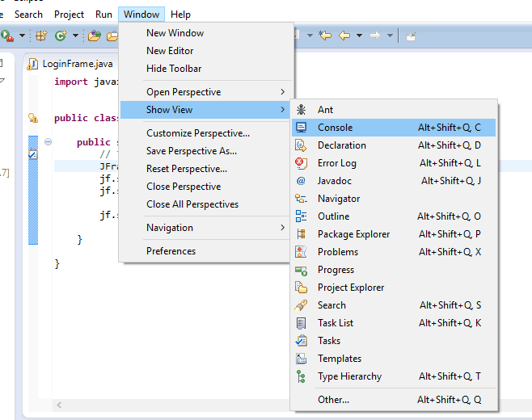Click the task marker icon in the editor gutter

coord(33,154)
